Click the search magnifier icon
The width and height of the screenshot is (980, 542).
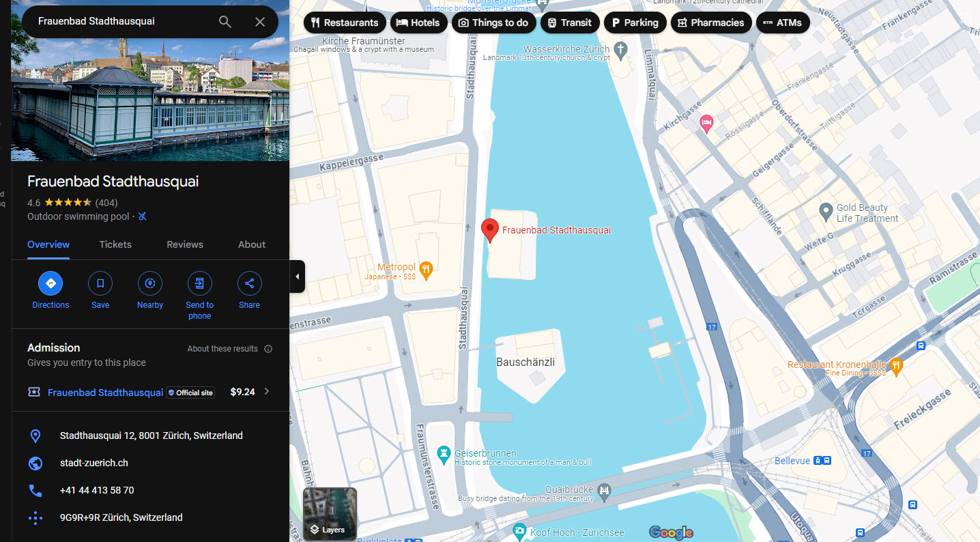[x=225, y=22]
